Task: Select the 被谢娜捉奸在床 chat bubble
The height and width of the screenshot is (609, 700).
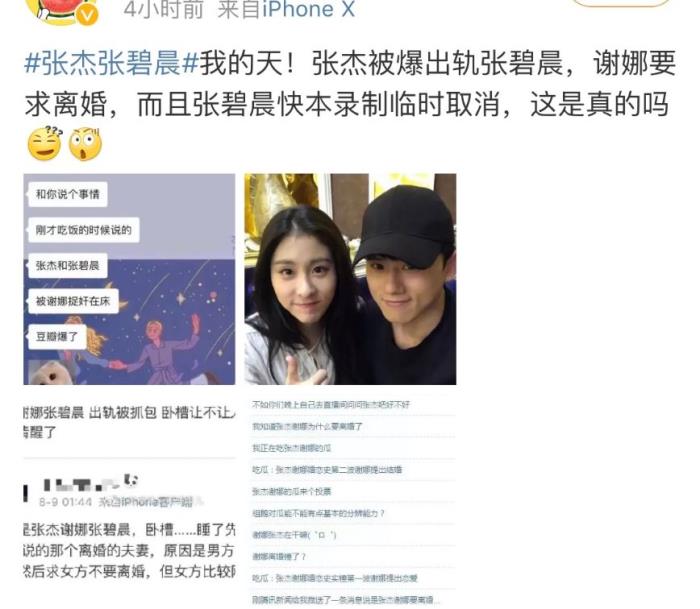Action: click(x=73, y=301)
